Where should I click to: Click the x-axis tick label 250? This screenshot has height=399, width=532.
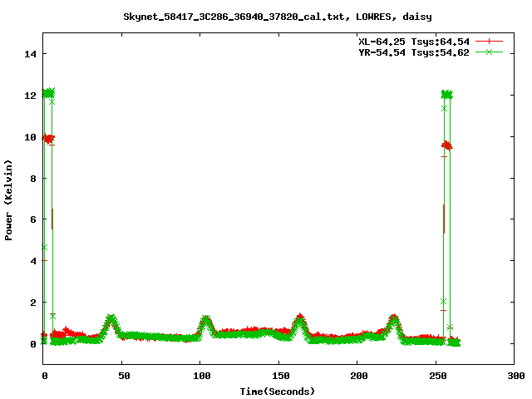pyautogui.click(x=438, y=376)
